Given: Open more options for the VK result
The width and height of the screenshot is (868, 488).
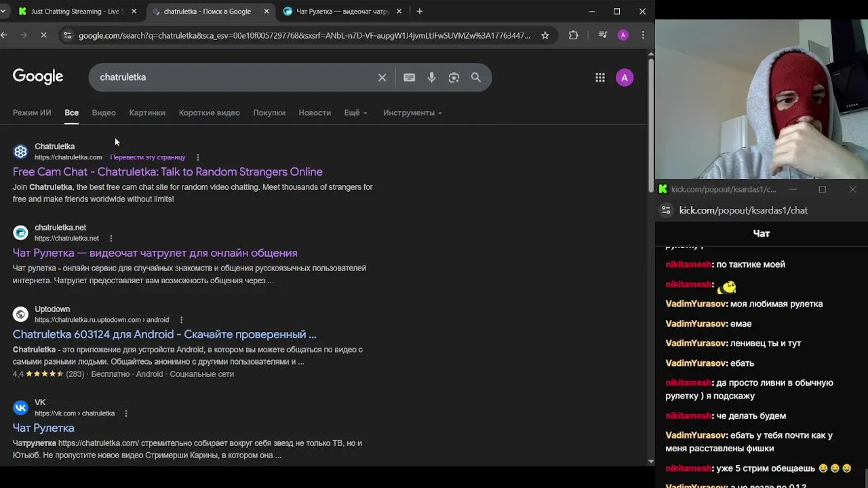Looking at the screenshot, I should 125,413.
